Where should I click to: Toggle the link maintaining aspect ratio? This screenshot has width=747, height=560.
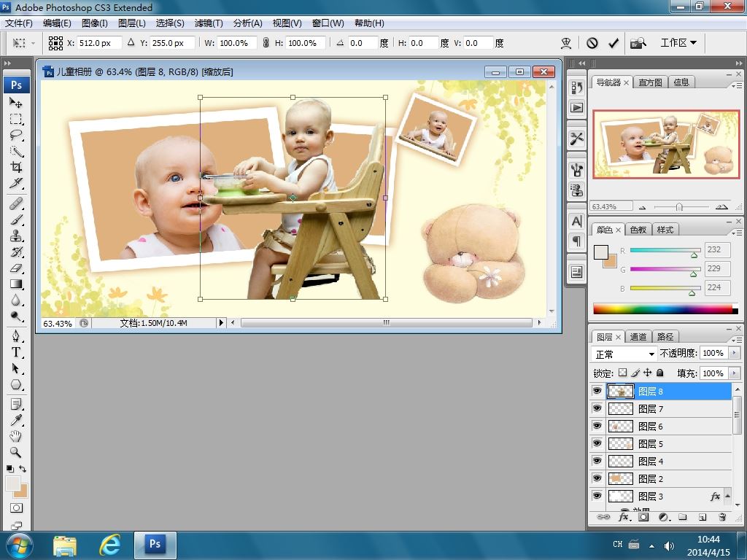point(266,43)
